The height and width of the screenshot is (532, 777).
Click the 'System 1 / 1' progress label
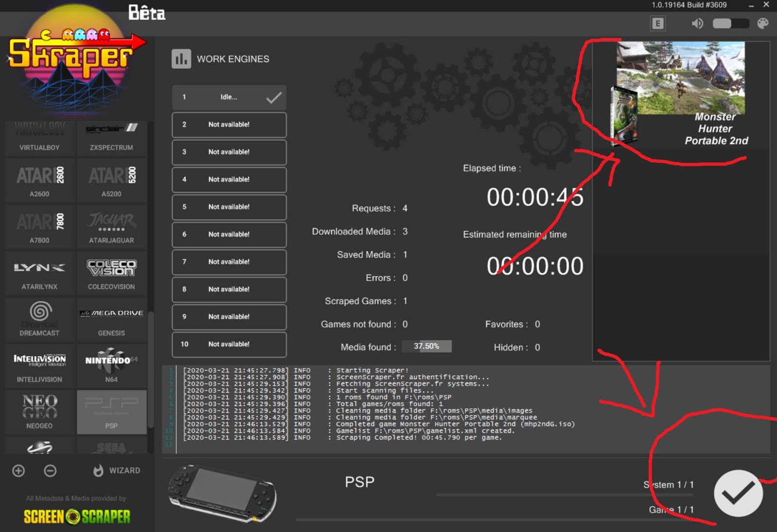click(669, 484)
